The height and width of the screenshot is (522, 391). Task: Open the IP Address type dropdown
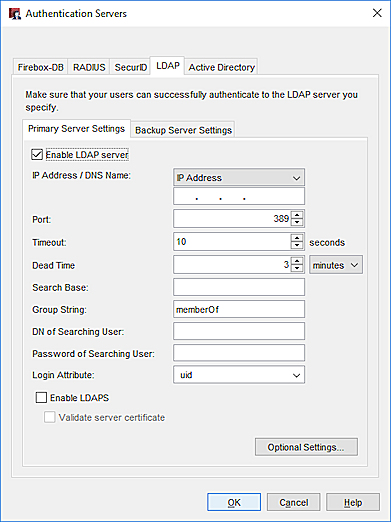pyautogui.click(x=239, y=177)
